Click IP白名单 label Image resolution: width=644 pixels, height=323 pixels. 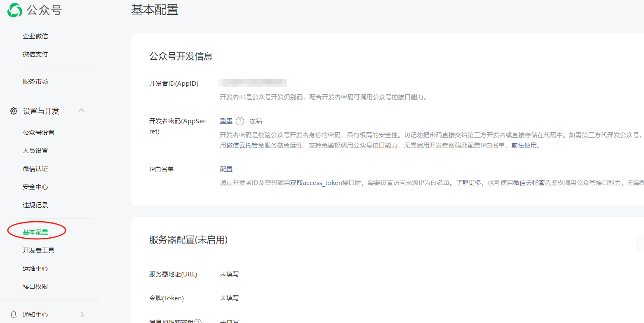(162, 169)
